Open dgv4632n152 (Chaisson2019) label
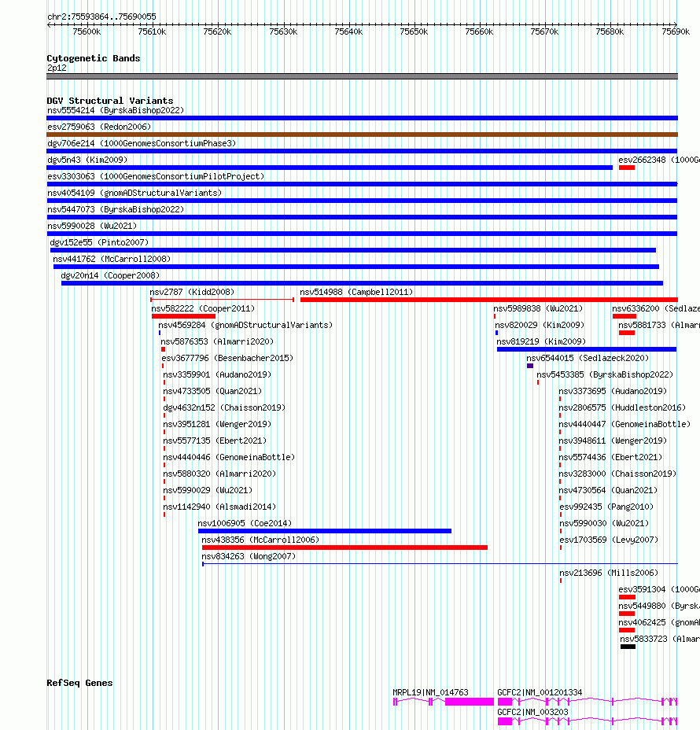Screen dimensions: 700x730 [x=224, y=407]
